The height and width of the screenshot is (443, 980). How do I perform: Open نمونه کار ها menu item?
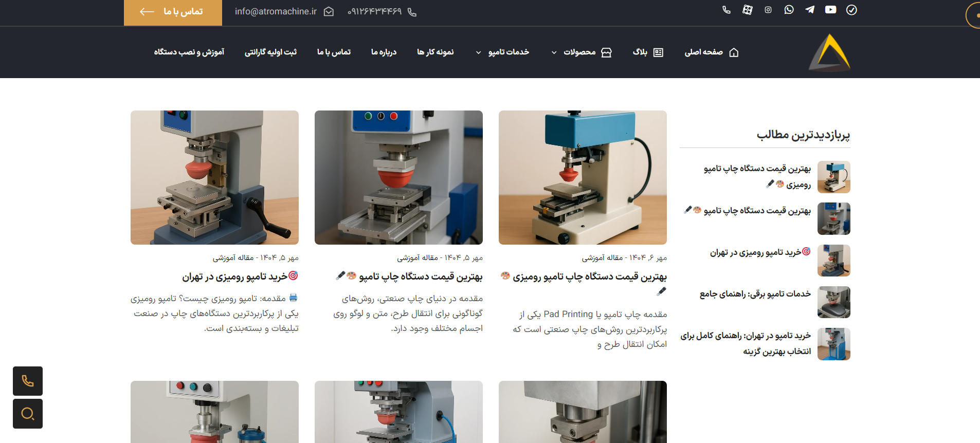(435, 52)
